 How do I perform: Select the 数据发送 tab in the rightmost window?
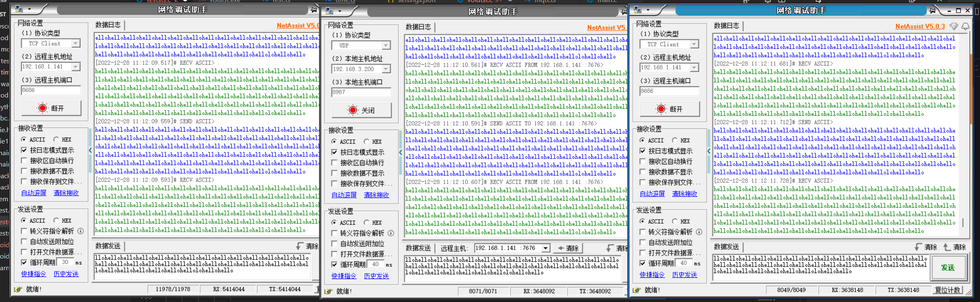point(726,247)
